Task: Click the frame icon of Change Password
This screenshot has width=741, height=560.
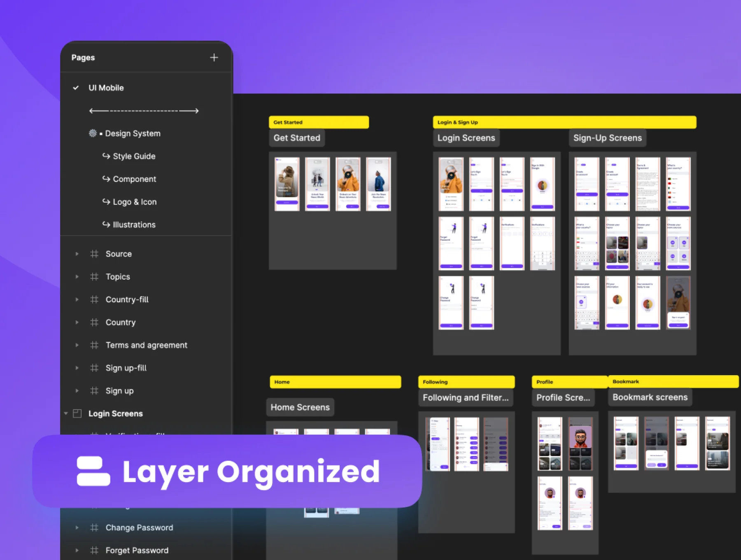Action: tap(94, 527)
